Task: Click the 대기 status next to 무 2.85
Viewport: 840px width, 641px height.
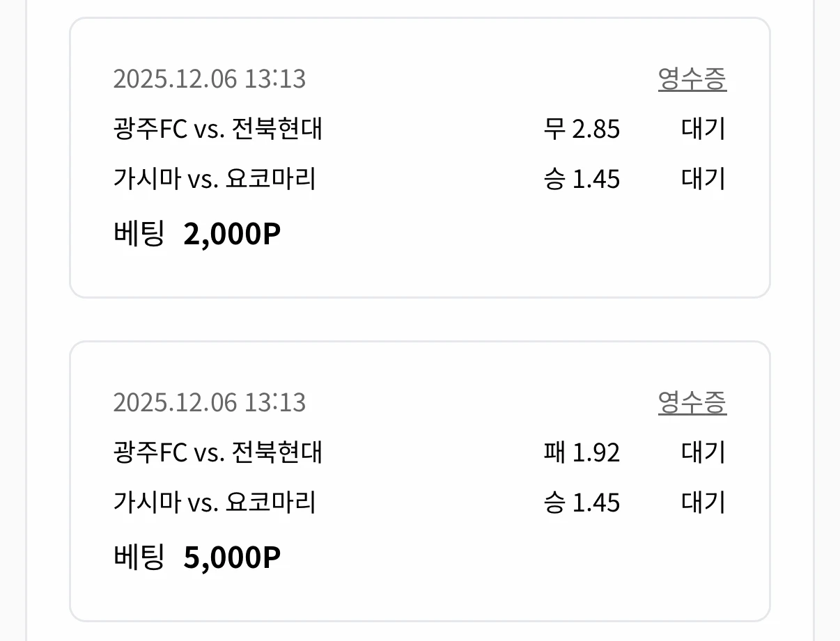Action: 703,129
